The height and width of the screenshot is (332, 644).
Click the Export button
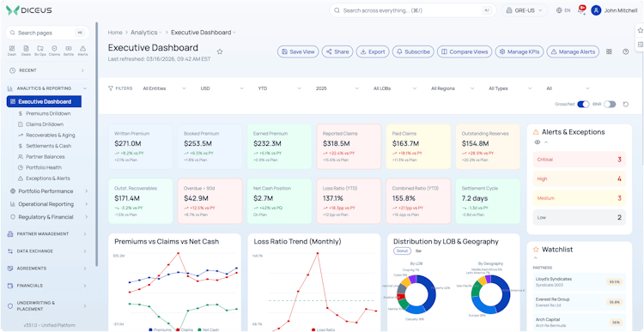pos(373,51)
